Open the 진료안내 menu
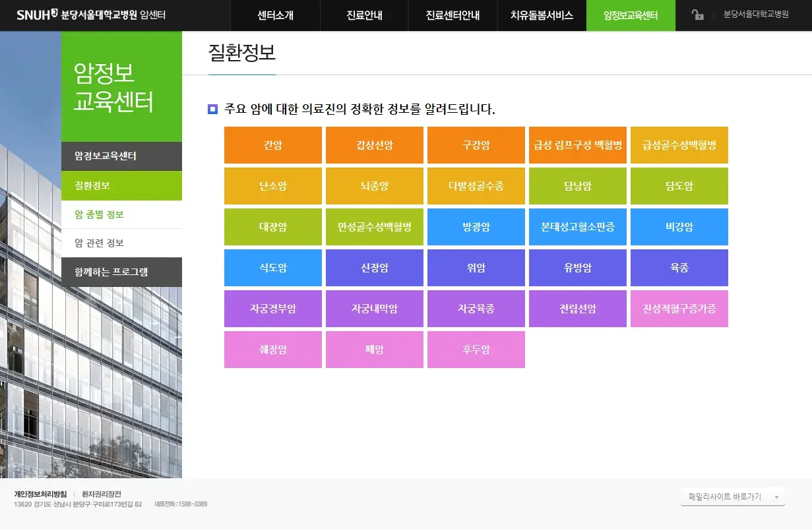Image resolution: width=812 pixels, height=529 pixels. [x=364, y=16]
